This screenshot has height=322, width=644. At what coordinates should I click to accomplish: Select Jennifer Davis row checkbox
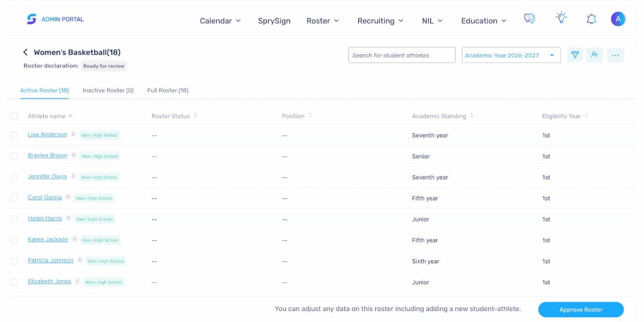pyautogui.click(x=14, y=177)
